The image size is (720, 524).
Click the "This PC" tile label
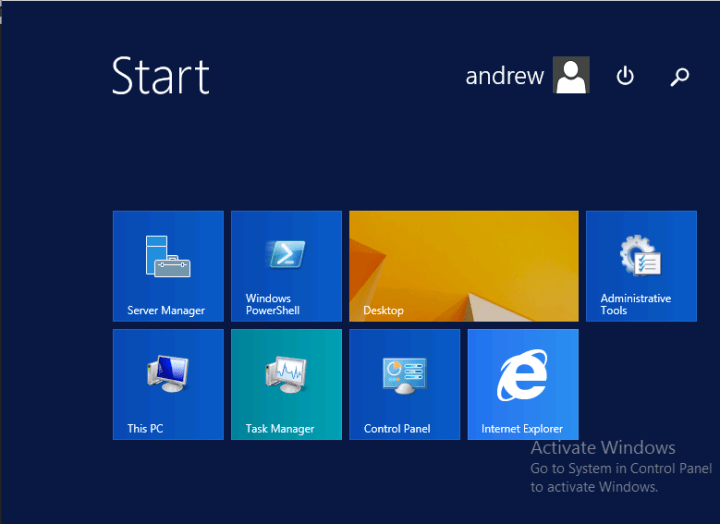pyautogui.click(x=145, y=429)
